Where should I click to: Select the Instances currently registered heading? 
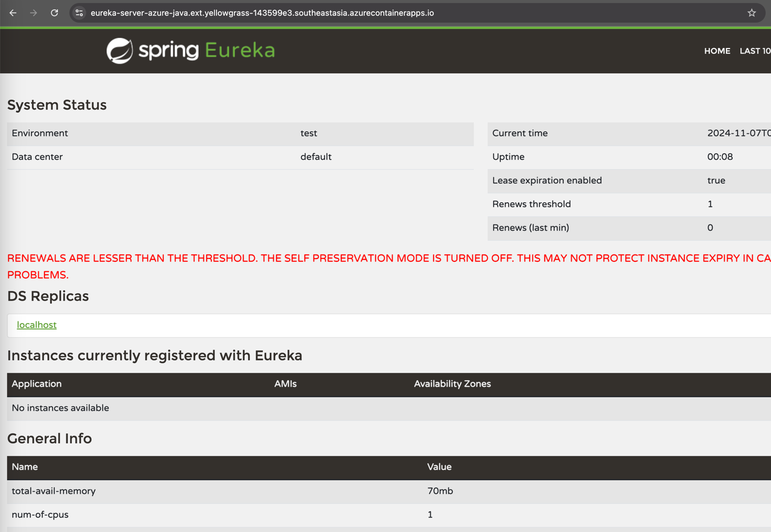(x=154, y=355)
